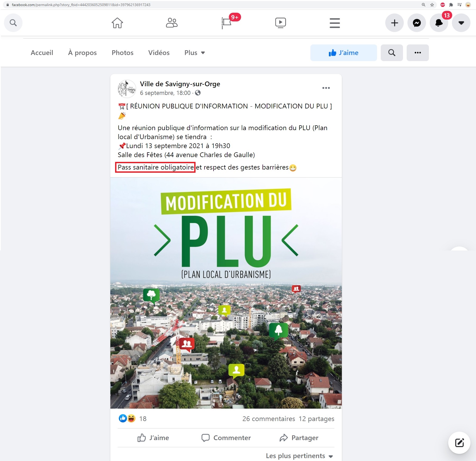Open Les plus pertinents comment sort dropdown
The height and width of the screenshot is (461, 476).
point(299,456)
